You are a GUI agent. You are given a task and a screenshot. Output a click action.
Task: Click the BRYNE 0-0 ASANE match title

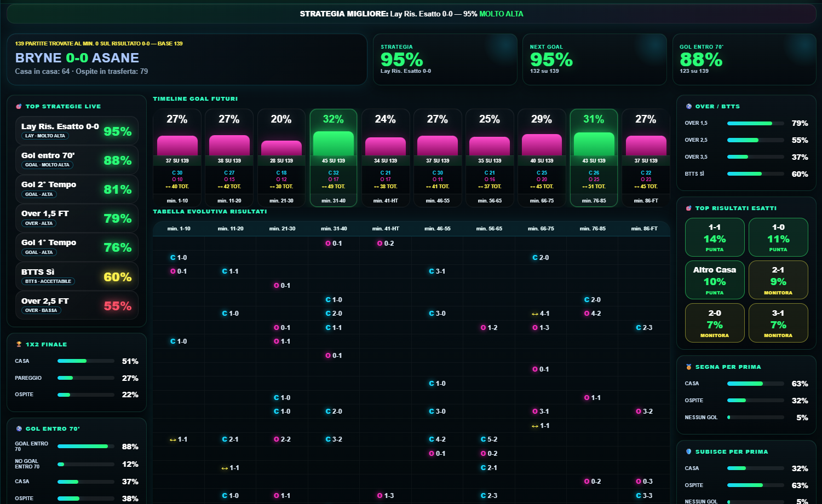(77, 58)
